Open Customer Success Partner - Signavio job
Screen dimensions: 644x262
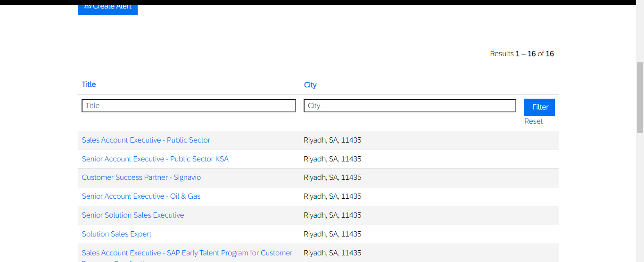(x=141, y=177)
